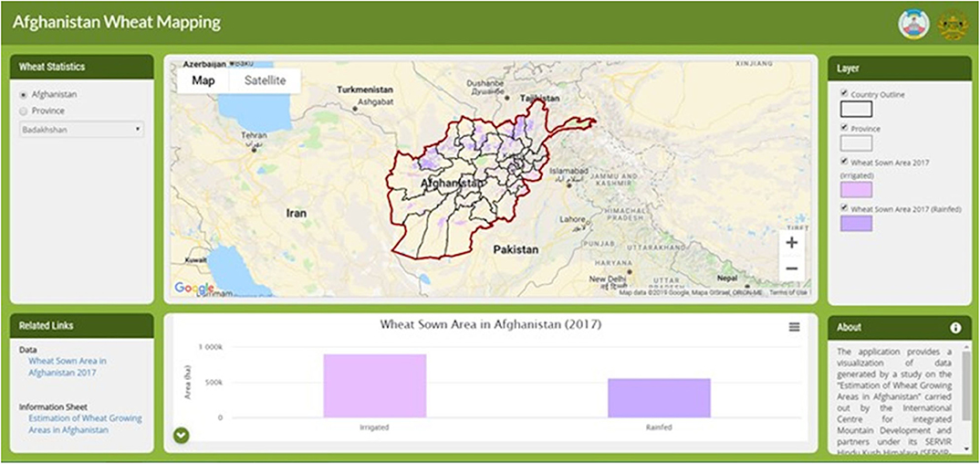Click the Lahore city label on map
The image size is (980, 464).
tap(573, 219)
